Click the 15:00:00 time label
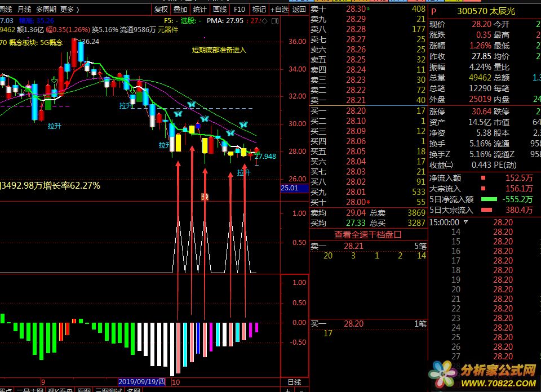541x392 pixels. tap(444, 222)
